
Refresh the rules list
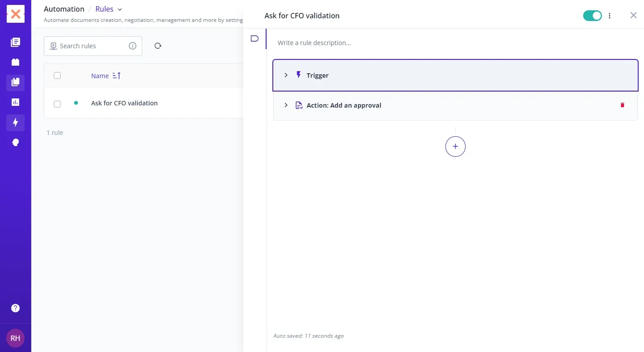(158, 46)
